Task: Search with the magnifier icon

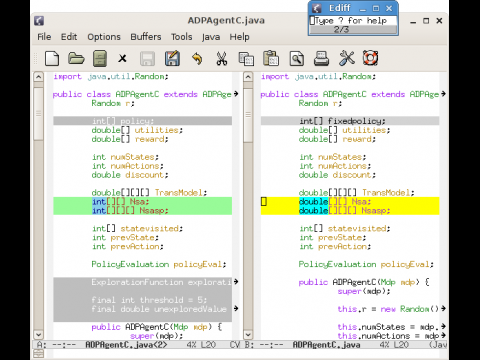Action: coord(297,59)
